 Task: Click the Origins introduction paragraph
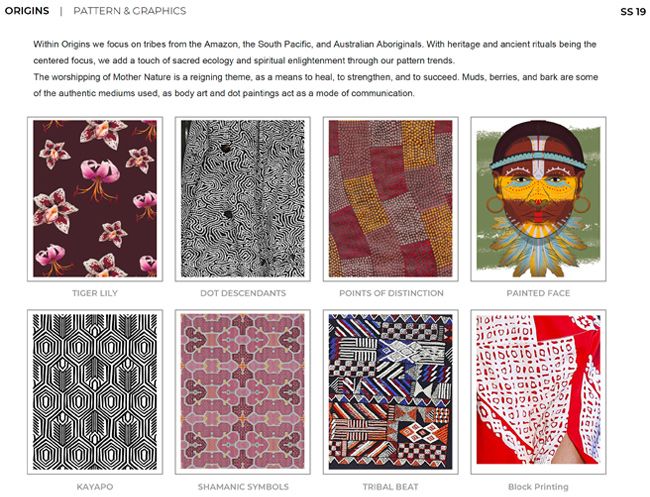[x=315, y=69]
